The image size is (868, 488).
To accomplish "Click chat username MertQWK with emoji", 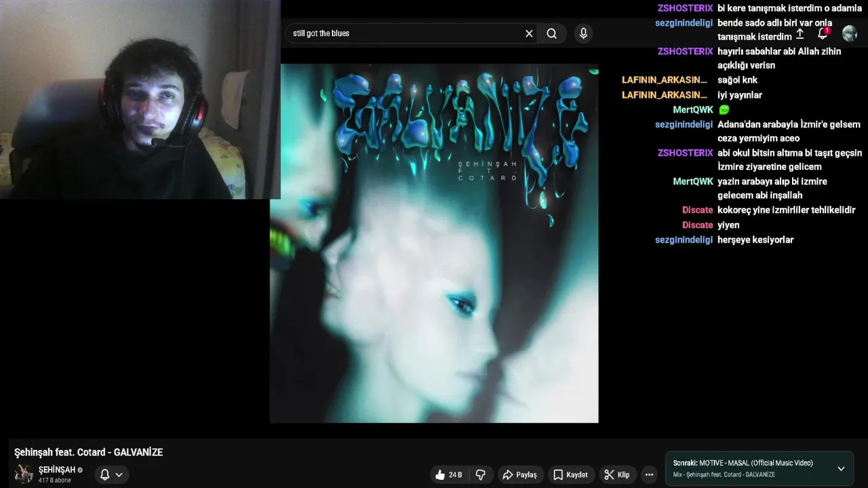I will (693, 110).
